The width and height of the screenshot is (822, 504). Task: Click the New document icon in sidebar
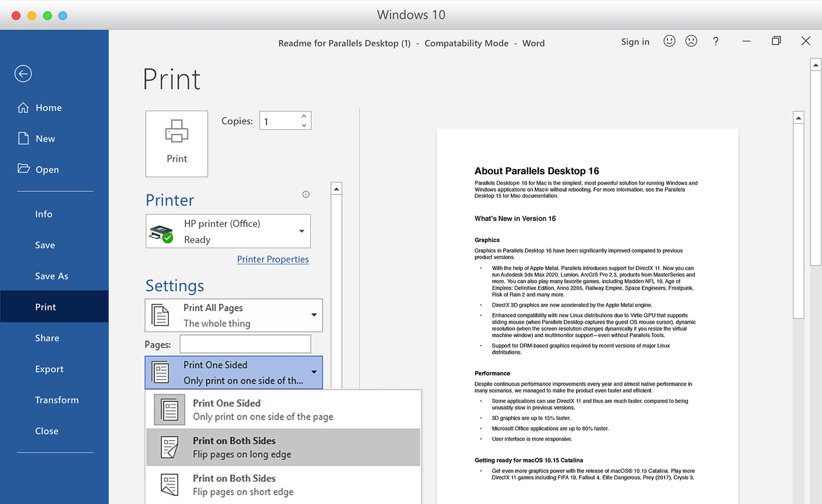[23, 138]
